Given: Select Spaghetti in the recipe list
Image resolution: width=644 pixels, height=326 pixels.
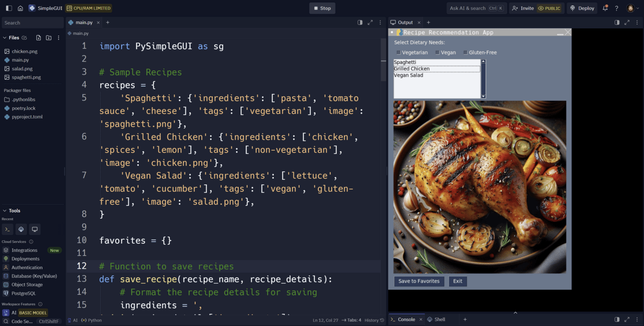Looking at the screenshot, I should point(437,62).
